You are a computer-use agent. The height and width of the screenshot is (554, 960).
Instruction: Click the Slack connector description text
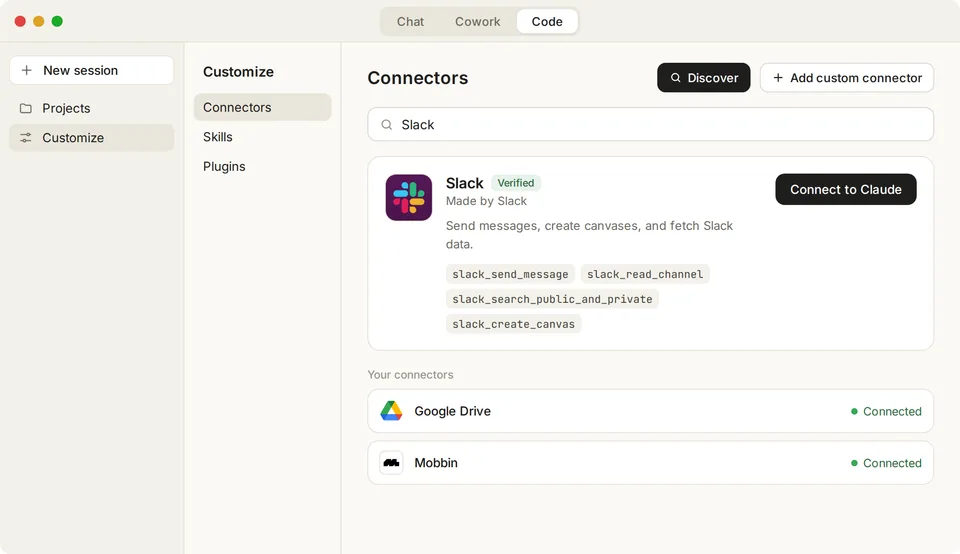pos(589,234)
